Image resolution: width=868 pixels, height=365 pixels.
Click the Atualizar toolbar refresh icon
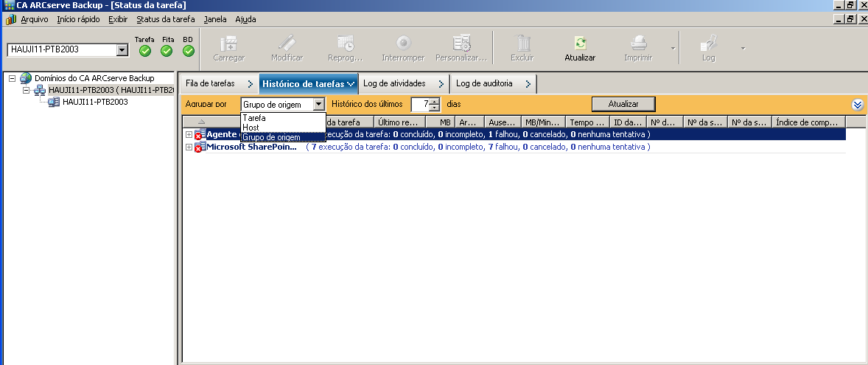coord(580,44)
